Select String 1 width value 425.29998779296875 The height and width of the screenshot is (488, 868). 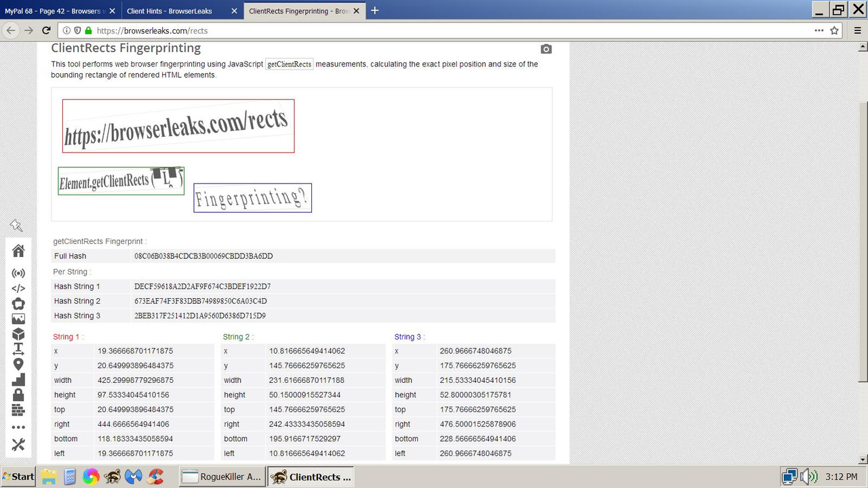[136, 380]
